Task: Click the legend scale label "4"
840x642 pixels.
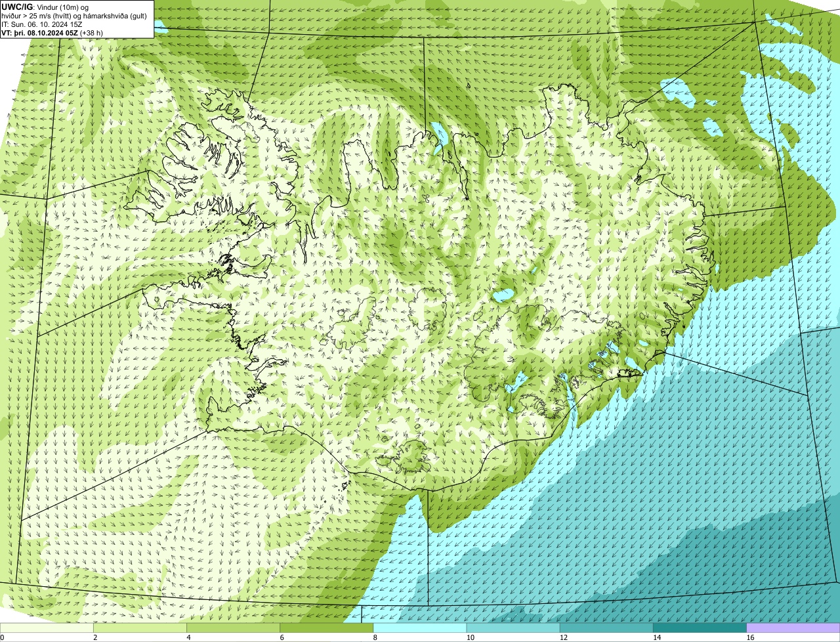Action: click(188, 637)
